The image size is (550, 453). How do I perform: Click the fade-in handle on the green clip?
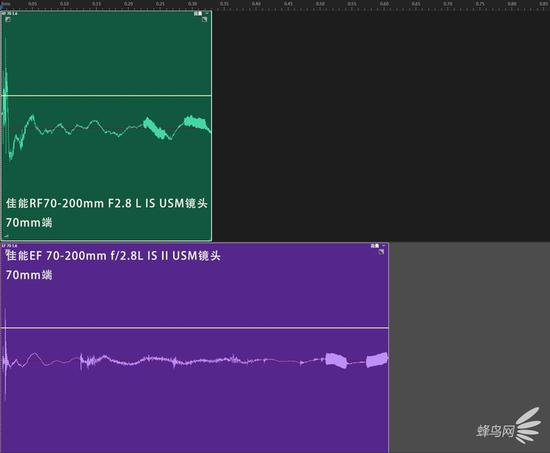coord(8,20)
